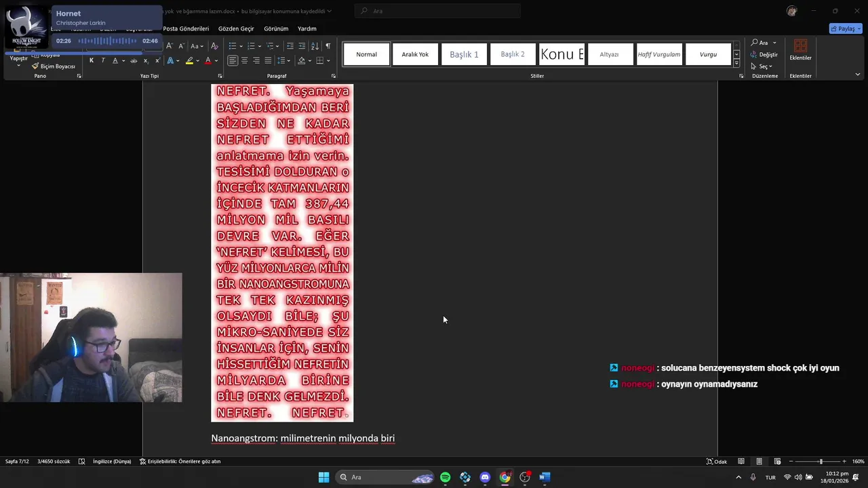Apply the Başlık 2 style
868x488 pixels.
(513, 54)
